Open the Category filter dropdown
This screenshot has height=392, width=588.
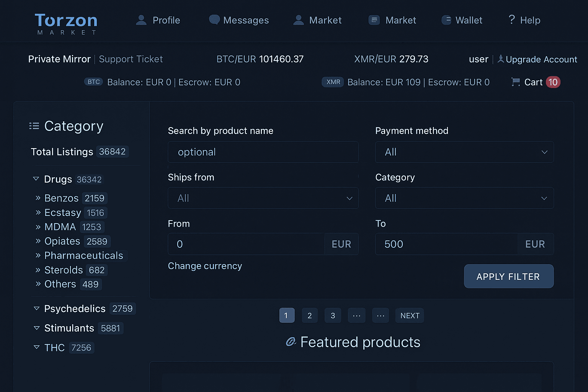pos(464,198)
